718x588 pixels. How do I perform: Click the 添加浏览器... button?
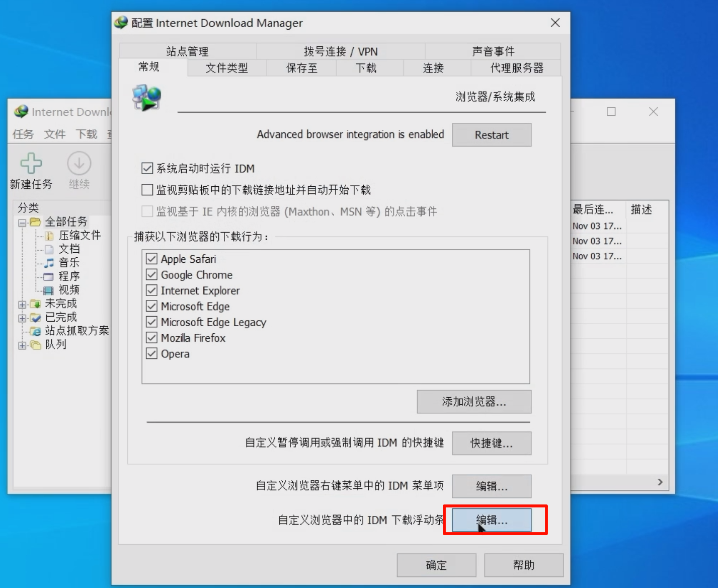pos(474,402)
